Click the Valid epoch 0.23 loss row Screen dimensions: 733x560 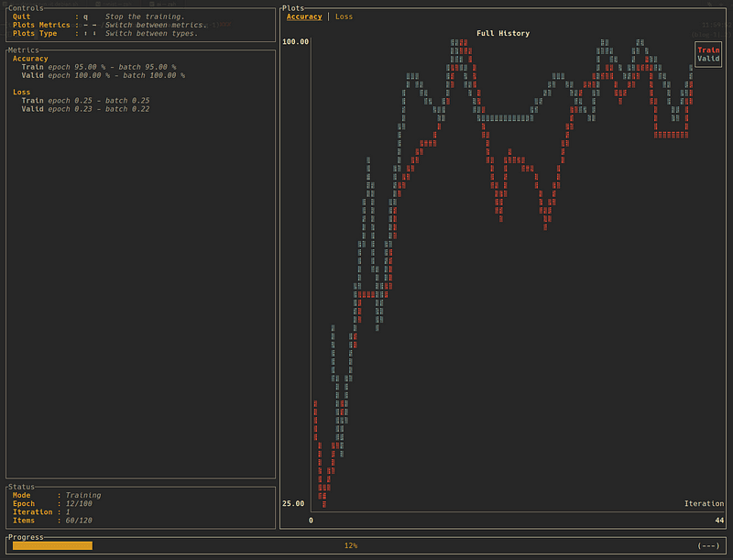(85, 109)
